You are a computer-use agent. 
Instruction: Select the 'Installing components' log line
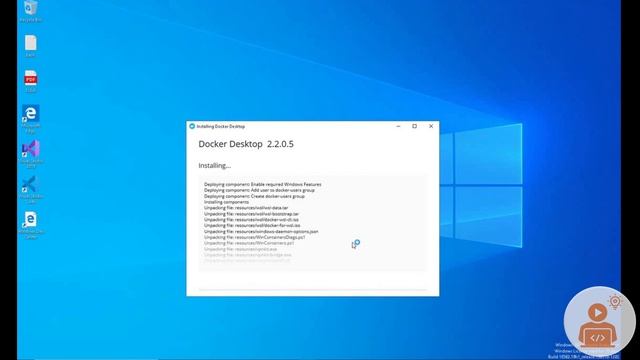pyautogui.click(x=226, y=202)
